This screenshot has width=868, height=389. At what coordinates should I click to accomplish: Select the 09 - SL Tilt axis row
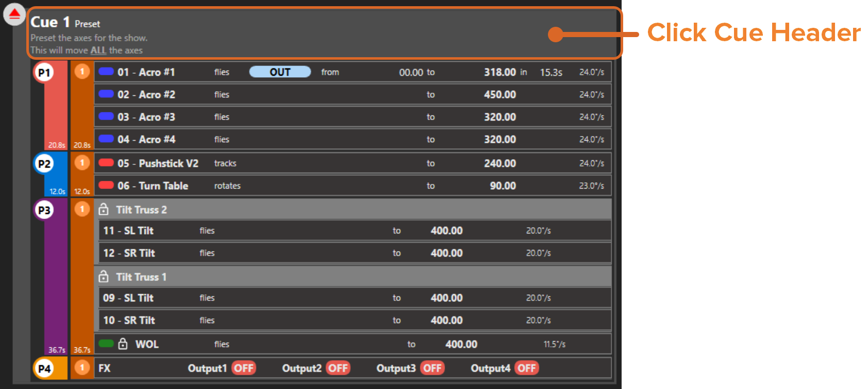[x=355, y=298]
